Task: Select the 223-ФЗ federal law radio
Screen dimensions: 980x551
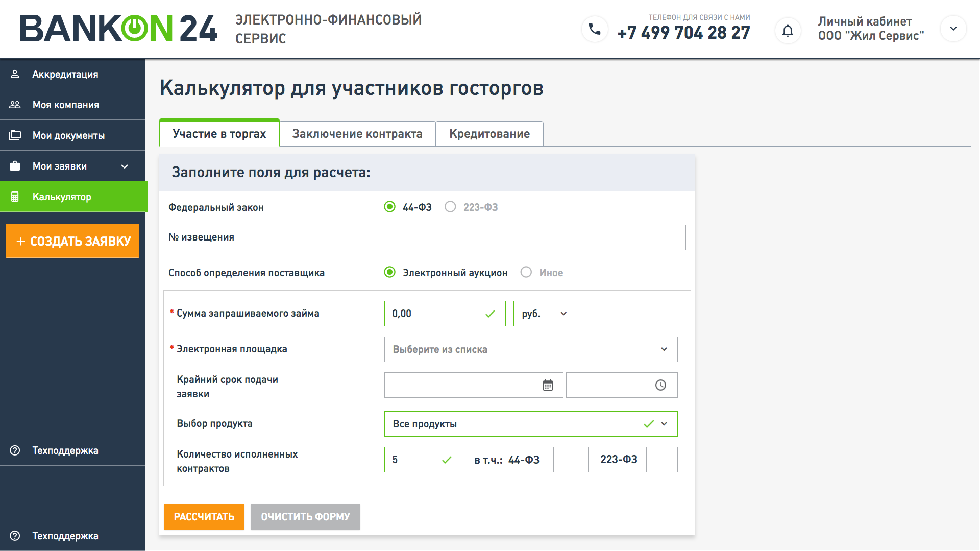Action: [450, 207]
